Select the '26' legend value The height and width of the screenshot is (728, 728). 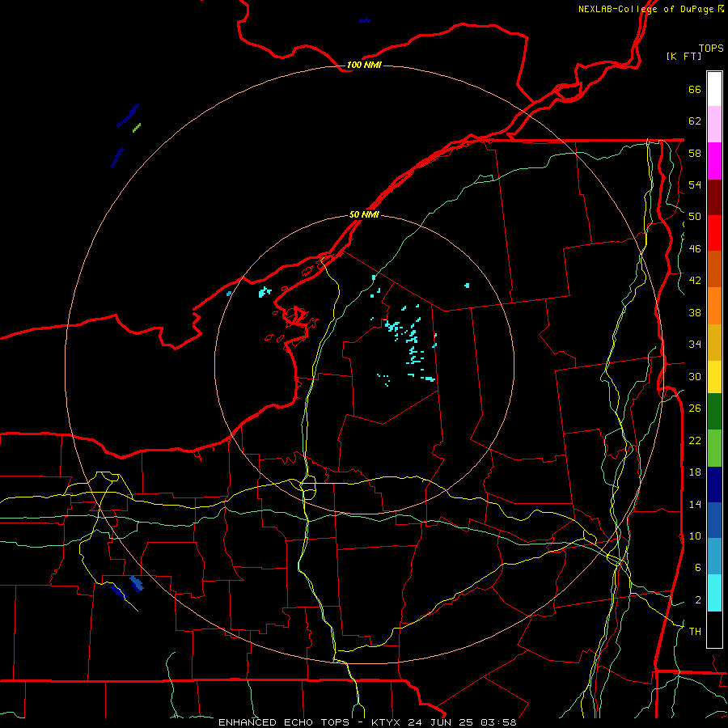(695, 408)
